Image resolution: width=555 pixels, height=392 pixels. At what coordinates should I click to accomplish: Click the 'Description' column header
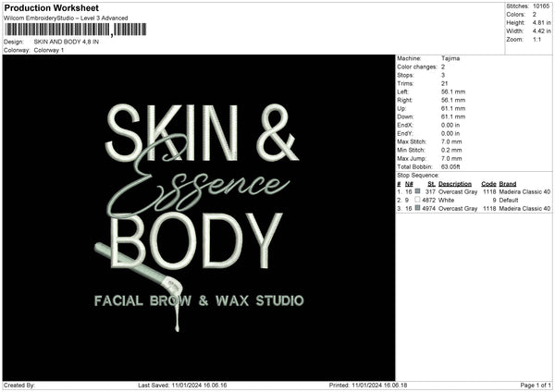coord(455,184)
